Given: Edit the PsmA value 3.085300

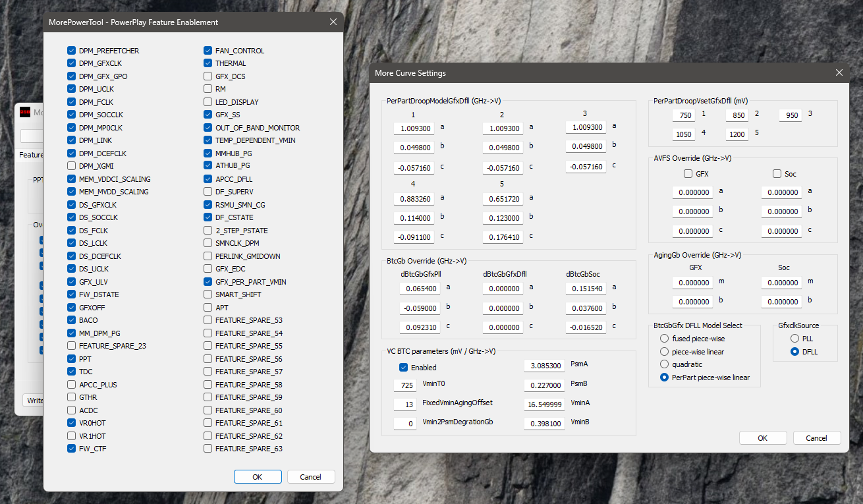Looking at the screenshot, I should pyautogui.click(x=545, y=366).
